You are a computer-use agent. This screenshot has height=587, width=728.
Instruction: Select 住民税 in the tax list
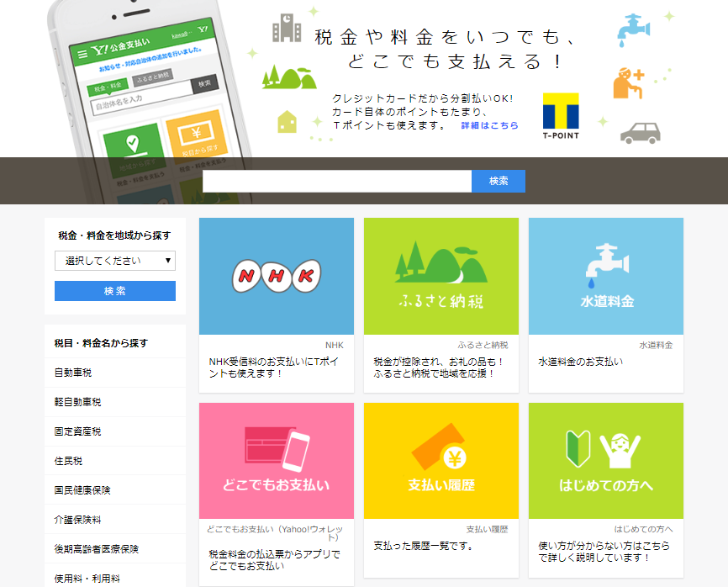(115, 461)
